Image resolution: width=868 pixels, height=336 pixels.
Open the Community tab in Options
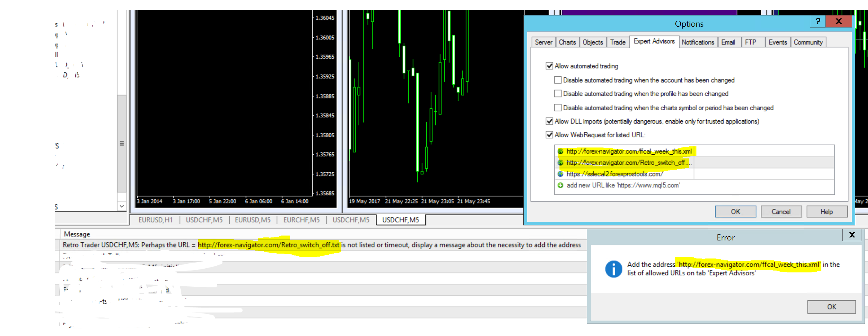click(x=808, y=42)
